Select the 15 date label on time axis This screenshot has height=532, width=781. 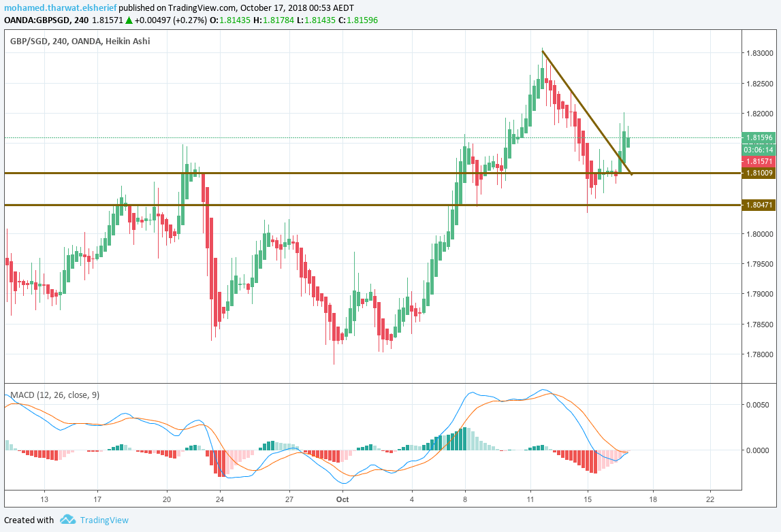(x=588, y=499)
